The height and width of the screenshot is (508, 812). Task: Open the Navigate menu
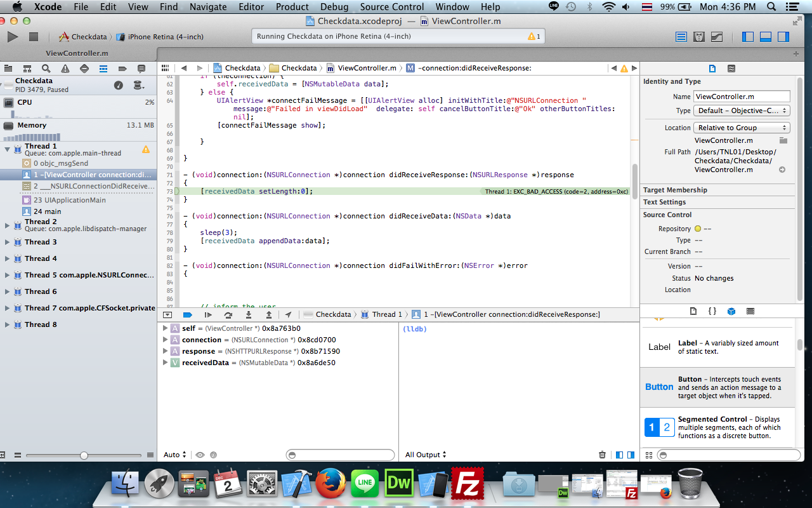[208, 7]
